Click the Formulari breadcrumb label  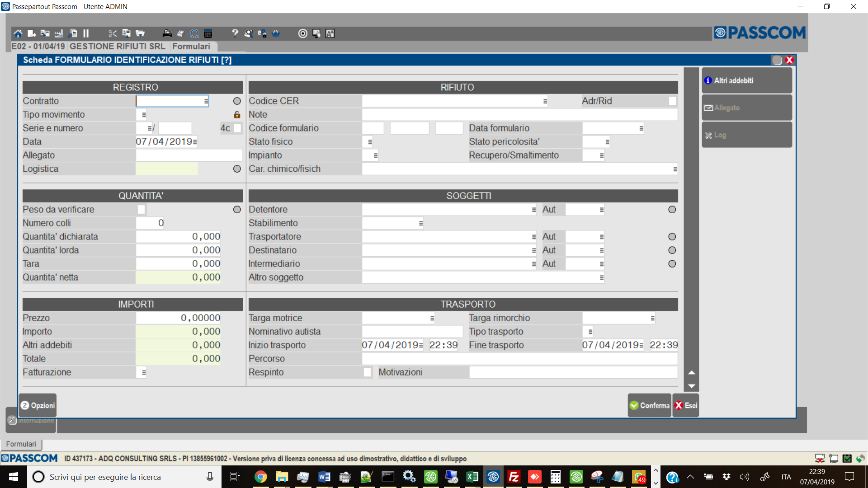(191, 47)
